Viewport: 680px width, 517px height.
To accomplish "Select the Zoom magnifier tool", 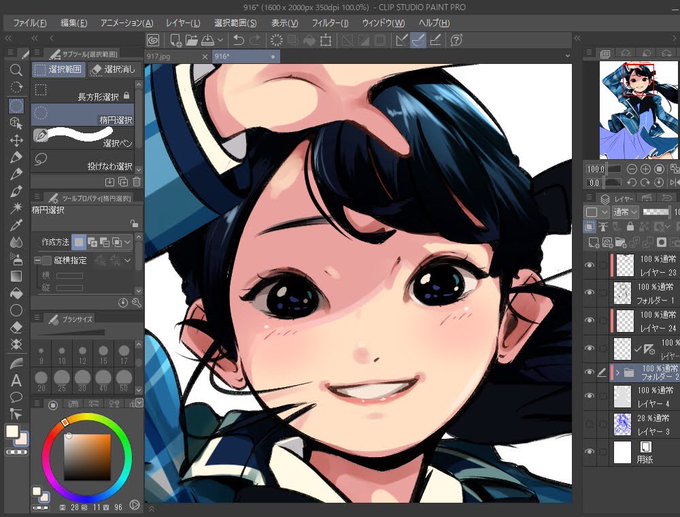I will point(16,70).
